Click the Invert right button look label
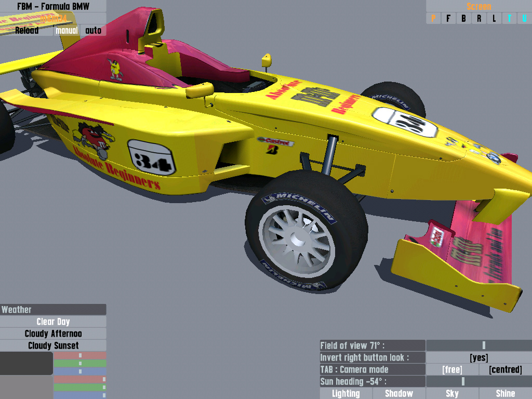 373,357
